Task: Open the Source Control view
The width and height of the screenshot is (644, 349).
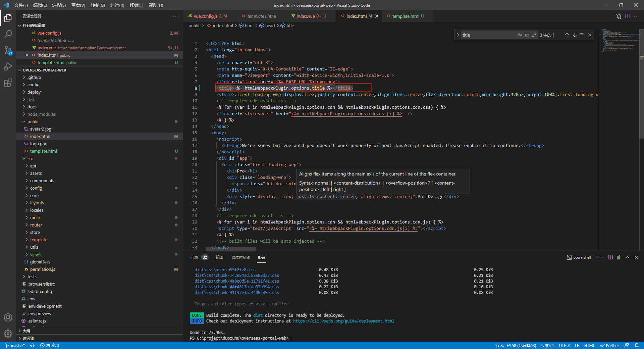Action: [8, 50]
